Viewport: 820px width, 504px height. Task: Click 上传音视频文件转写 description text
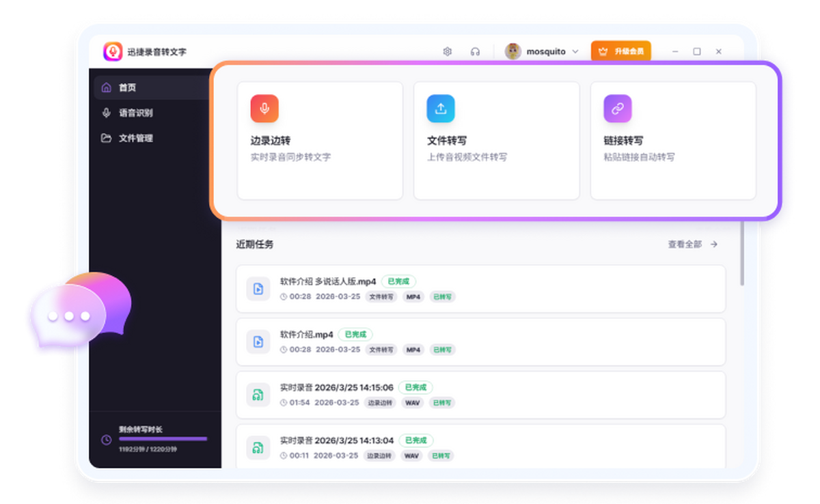click(x=467, y=157)
